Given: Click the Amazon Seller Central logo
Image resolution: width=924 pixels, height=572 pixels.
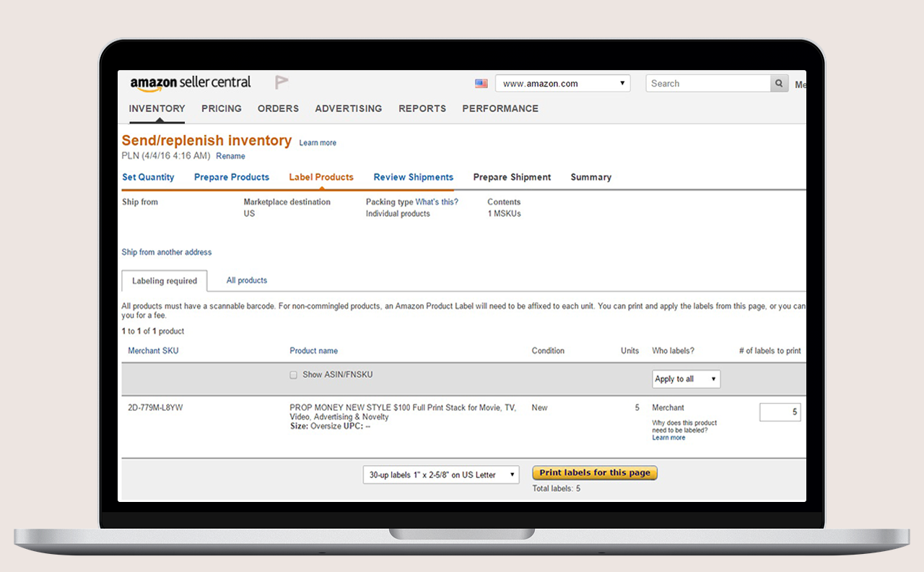Looking at the screenshot, I should [x=190, y=82].
